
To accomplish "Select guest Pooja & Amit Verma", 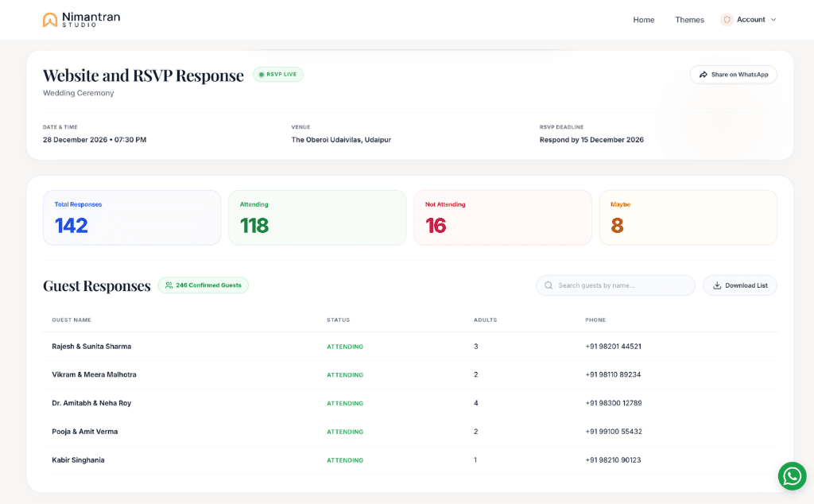I will pyautogui.click(x=84, y=432).
